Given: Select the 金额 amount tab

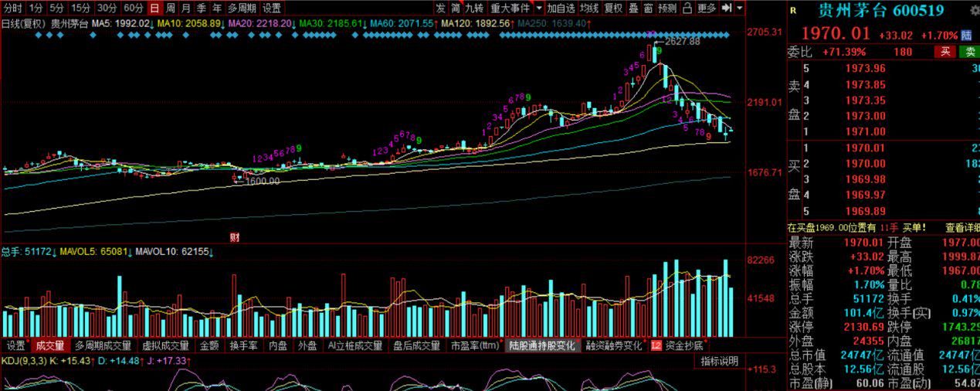Looking at the screenshot, I should click(x=209, y=345).
